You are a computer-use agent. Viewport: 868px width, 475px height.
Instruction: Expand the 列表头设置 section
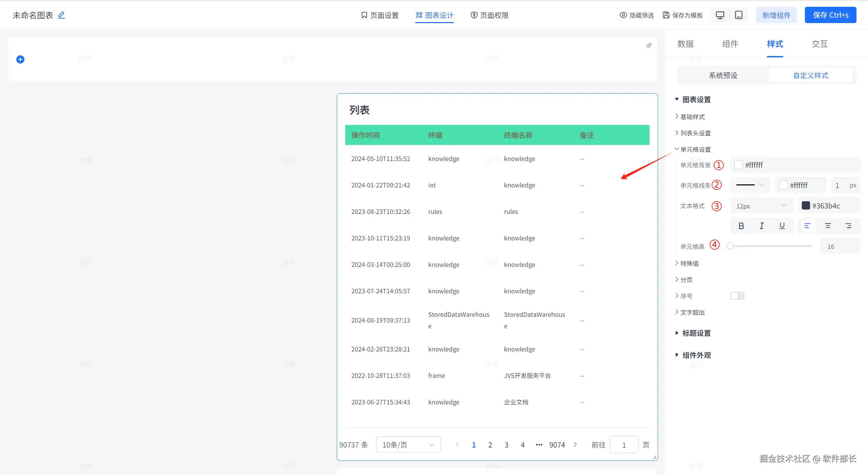pyautogui.click(x=695, y=133)
